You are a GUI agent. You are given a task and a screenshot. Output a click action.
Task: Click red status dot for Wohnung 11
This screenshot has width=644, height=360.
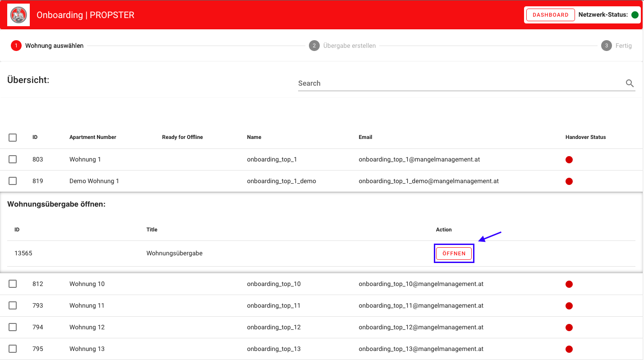coord(569,306)
